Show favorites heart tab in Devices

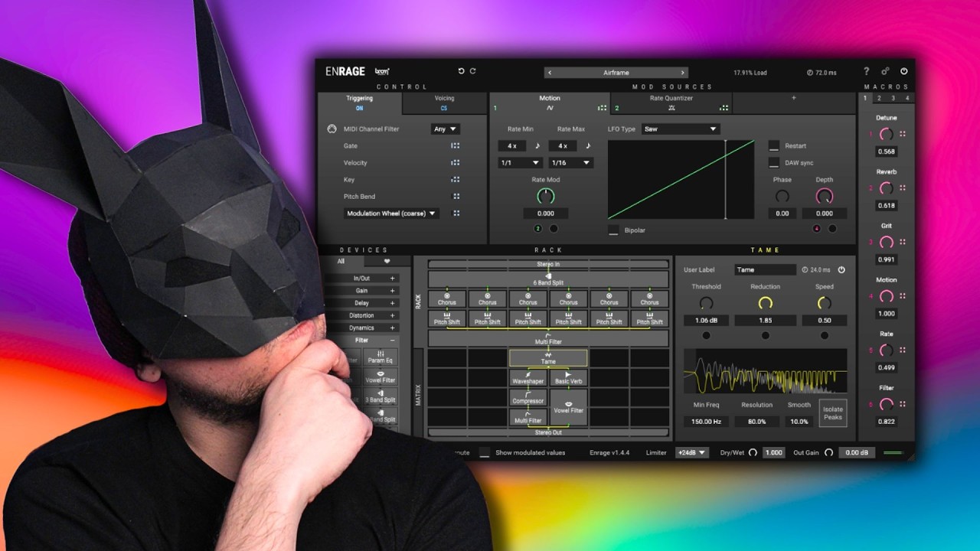387,261
